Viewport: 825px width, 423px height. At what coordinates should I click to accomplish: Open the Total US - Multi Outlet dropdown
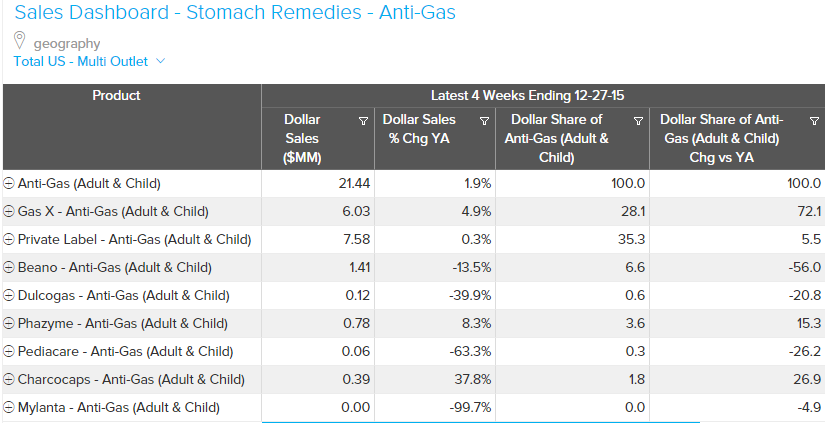(160, 61)
